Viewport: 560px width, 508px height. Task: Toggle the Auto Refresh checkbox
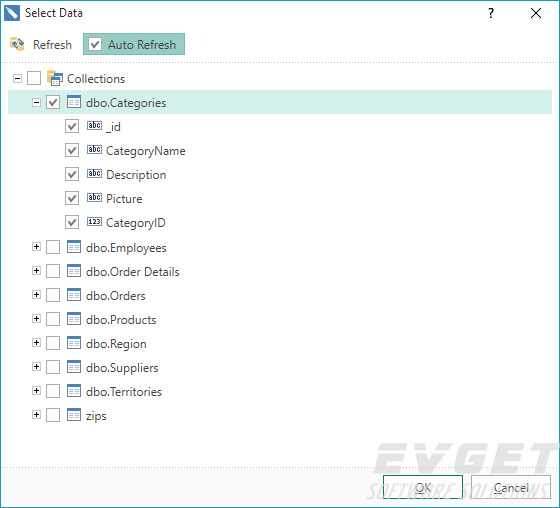coord(95,44)
